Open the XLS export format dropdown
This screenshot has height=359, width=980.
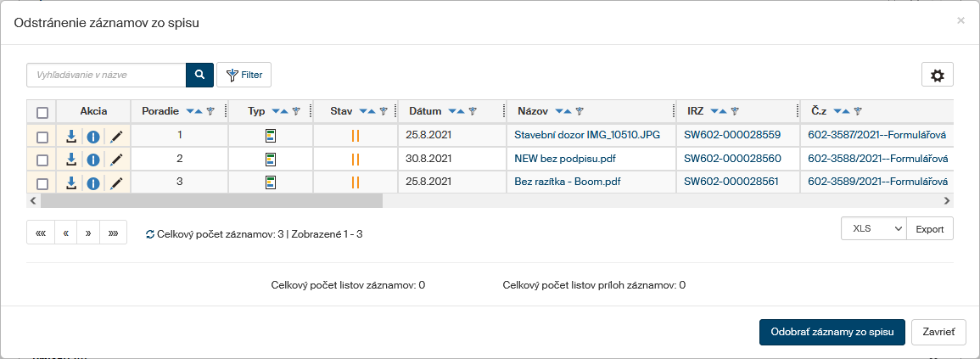click(873, 229)
